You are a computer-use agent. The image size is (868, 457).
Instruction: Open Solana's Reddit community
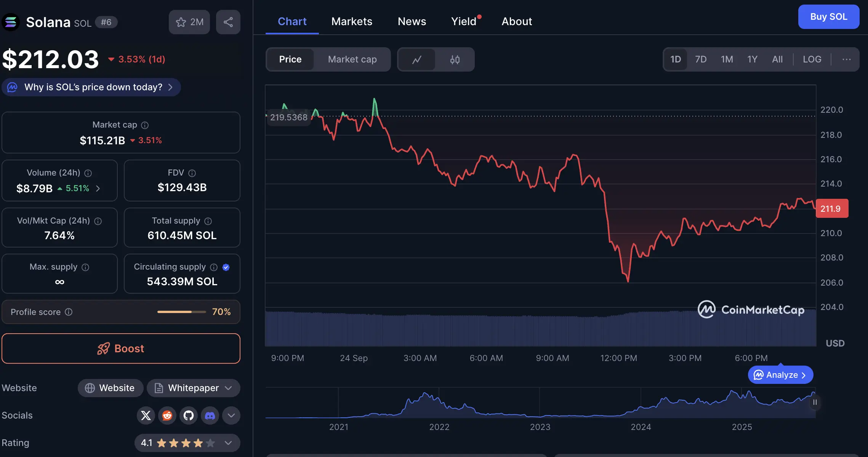[x=167, y=415]
